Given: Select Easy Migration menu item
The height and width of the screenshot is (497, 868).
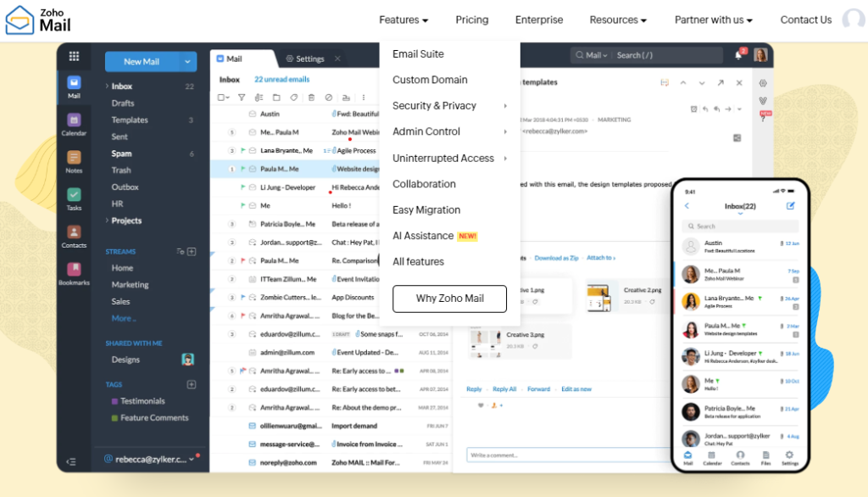Looking at the screenshot, I should [x=426, y=210].
